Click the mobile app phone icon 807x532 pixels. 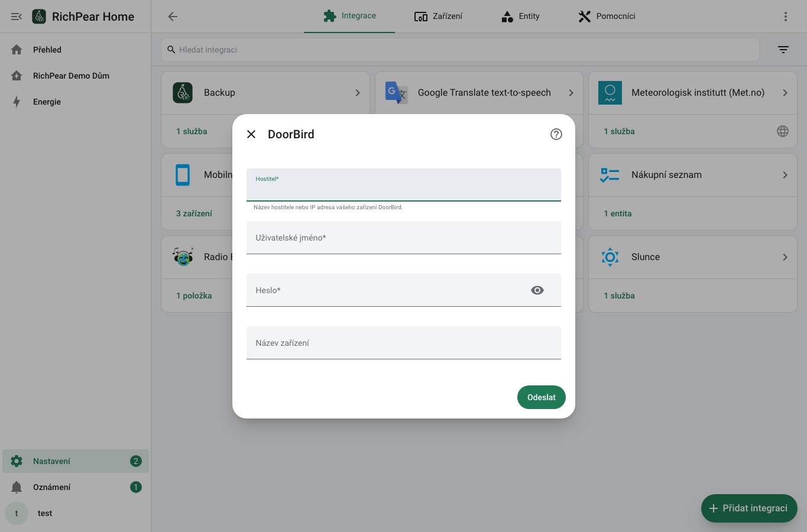(x=183, y=175)
